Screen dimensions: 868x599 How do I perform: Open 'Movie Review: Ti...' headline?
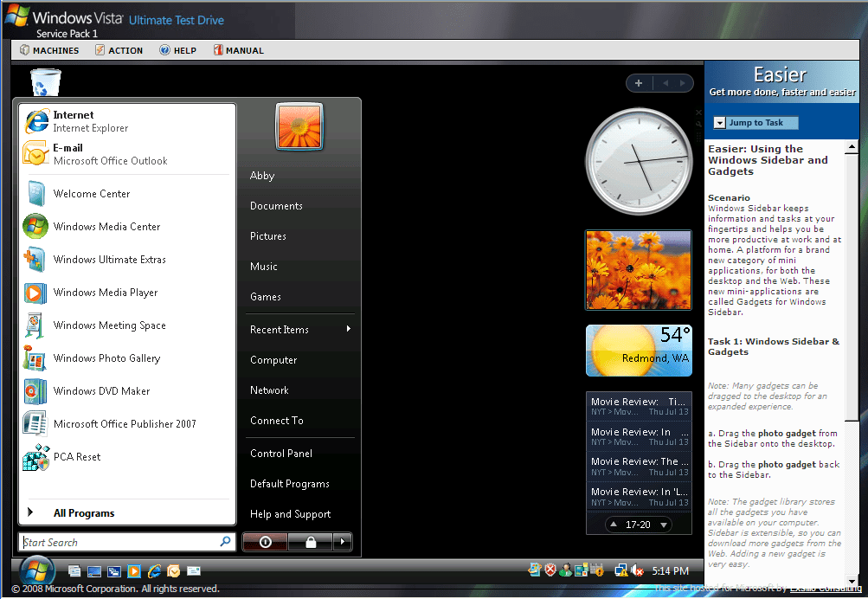pos(639,406)
